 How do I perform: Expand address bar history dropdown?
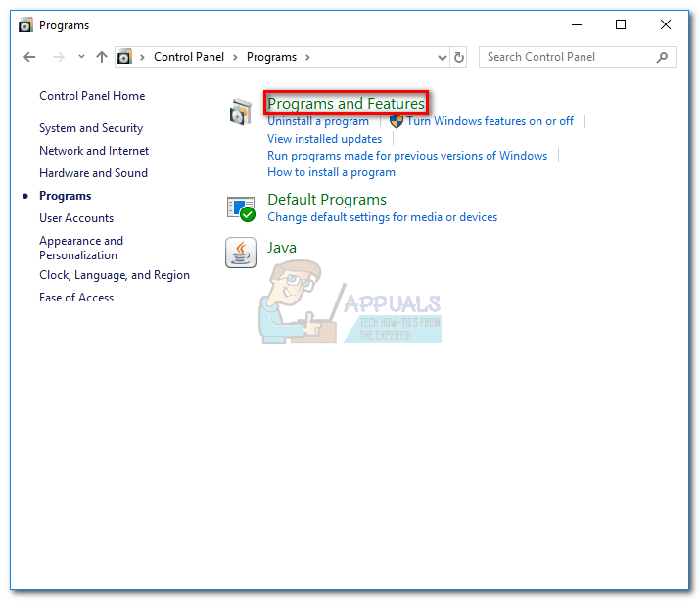pyautogui.click(x=442, y=58)
